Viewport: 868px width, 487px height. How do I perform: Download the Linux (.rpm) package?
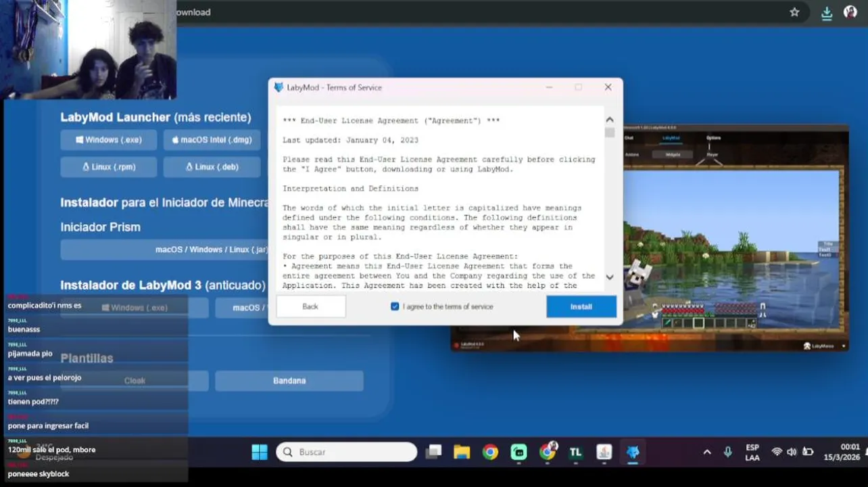pyautogui.click(x=109, y=167)
